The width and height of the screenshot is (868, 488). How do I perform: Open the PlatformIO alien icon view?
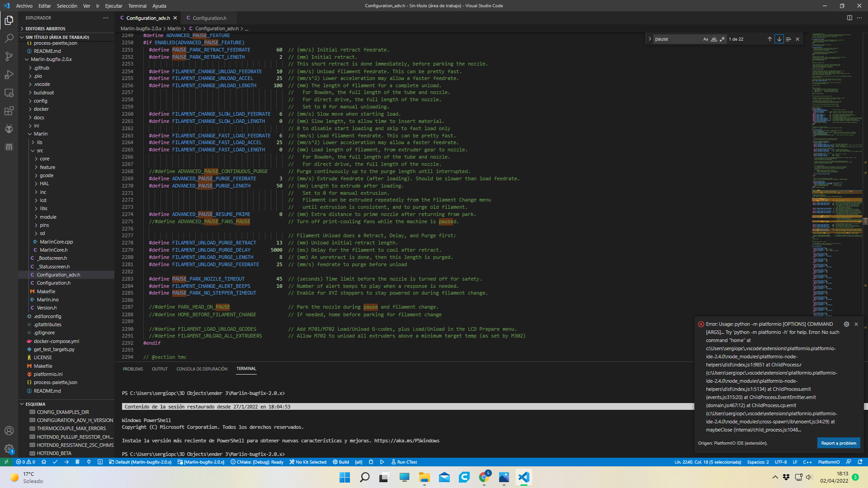[9, 129]
